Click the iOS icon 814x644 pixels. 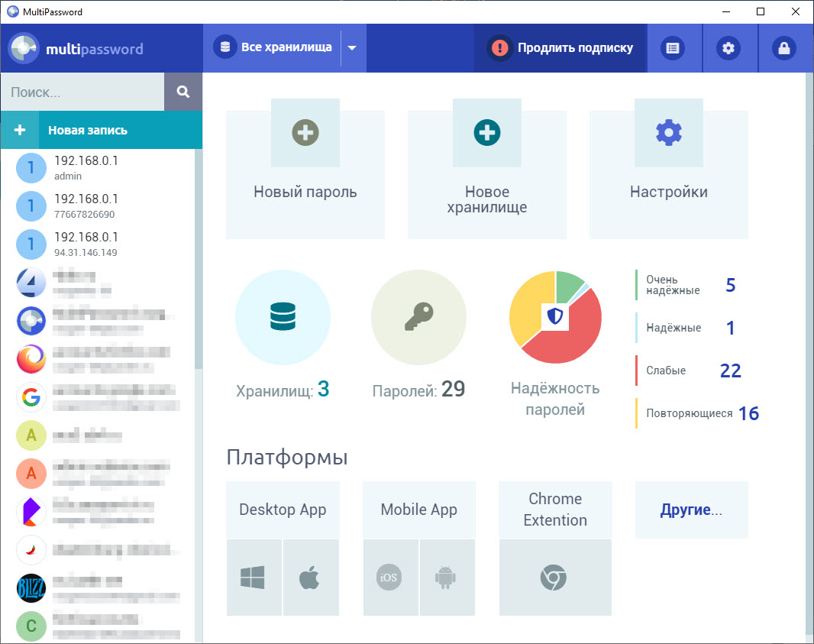[390, 578]
